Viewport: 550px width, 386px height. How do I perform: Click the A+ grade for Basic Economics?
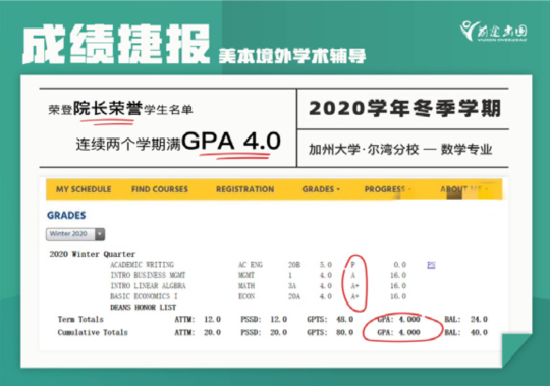point(355,297)
